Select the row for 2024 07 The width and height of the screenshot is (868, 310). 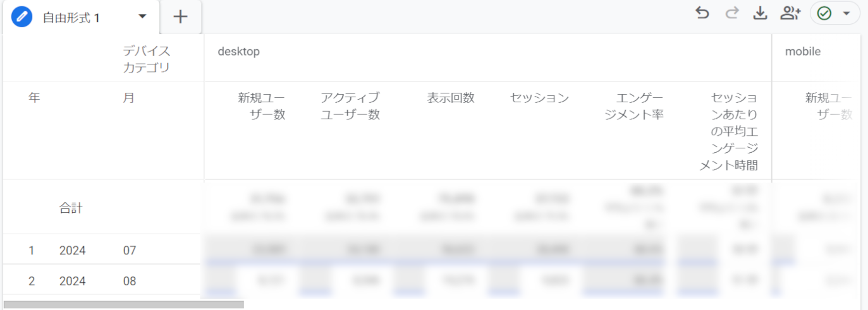coord(73,251)
